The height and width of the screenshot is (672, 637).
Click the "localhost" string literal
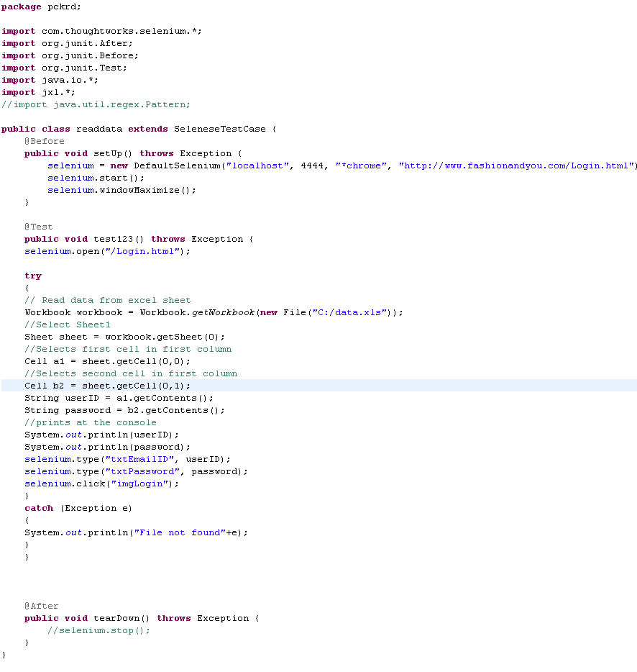[257, 166]
